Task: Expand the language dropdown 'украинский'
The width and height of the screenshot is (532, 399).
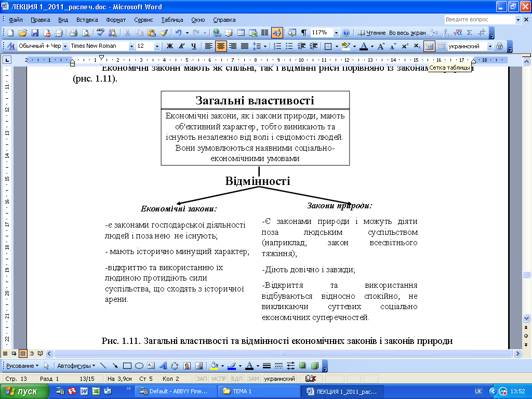Action: pos(490,46)
